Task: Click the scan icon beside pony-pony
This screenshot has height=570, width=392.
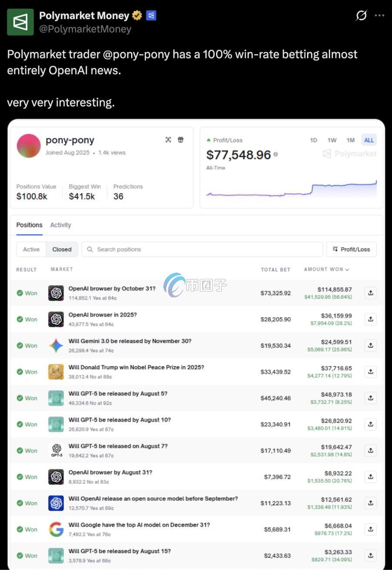Action: pyautogui.click(x=168, y=140)
